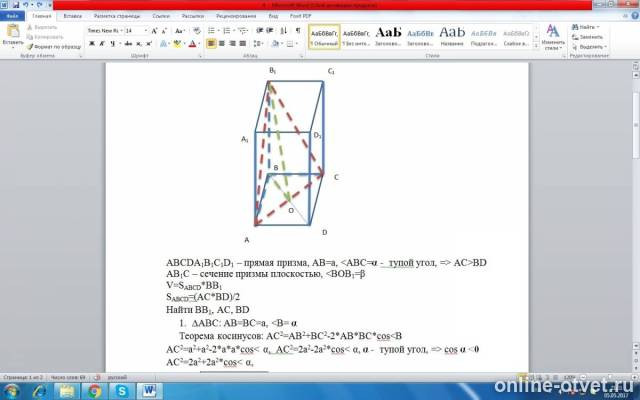Toggle bold (Ж) formatting
This screenshot has width=640, height=400.
coord(92,43)
